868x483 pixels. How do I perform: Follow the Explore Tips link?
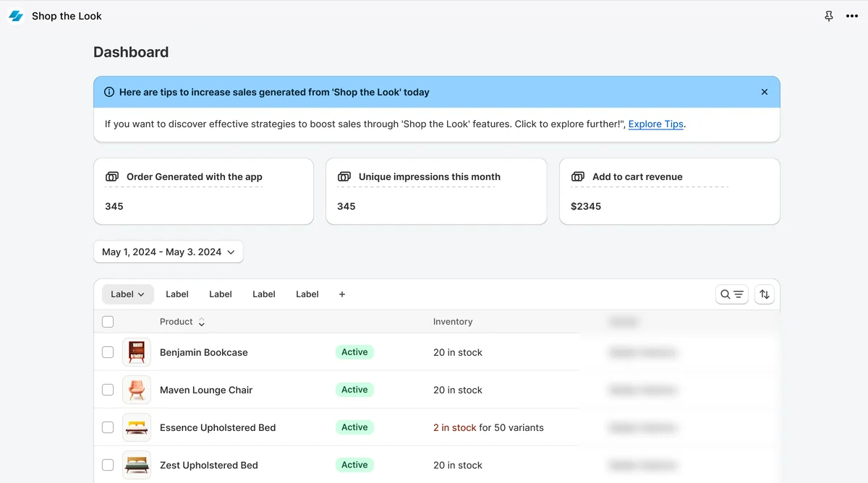point(656,124)
